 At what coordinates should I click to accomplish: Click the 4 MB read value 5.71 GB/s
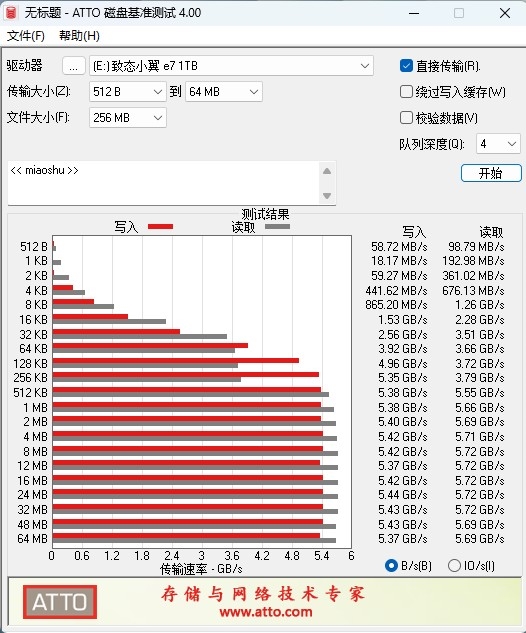(480, 437)
